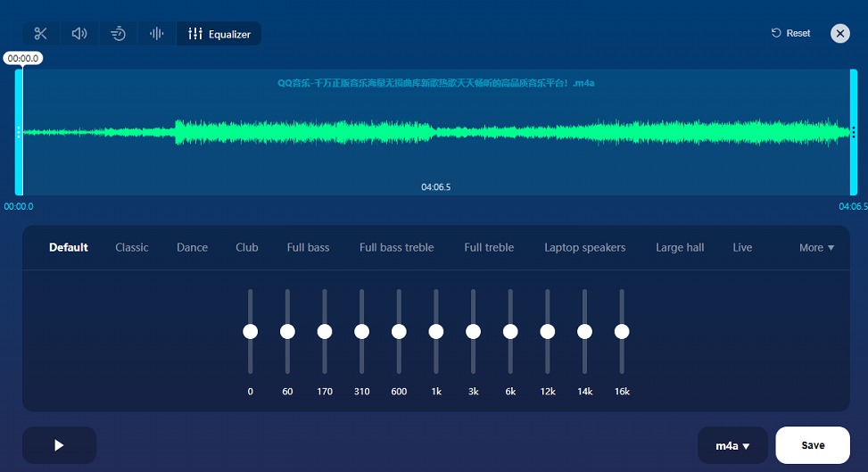Image resolution: width=868 pixels, height=472 pixels.
Task: Select the Full bass preset
Action: (x=308, y=248)
